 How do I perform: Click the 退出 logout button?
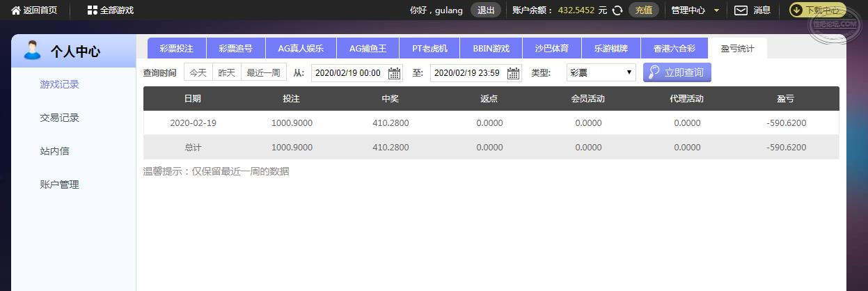pyautogui.click(x=486, y=10)
